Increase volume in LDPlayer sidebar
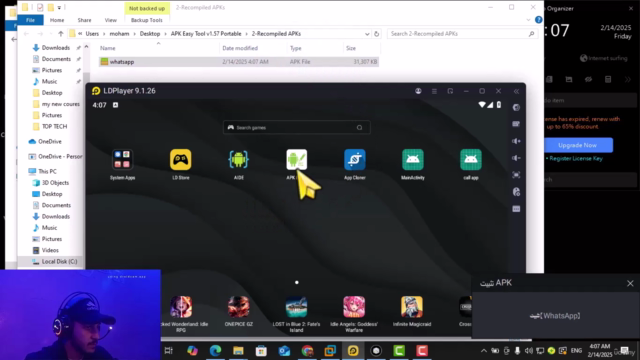The image size is (640, 360). pos(516,141)
